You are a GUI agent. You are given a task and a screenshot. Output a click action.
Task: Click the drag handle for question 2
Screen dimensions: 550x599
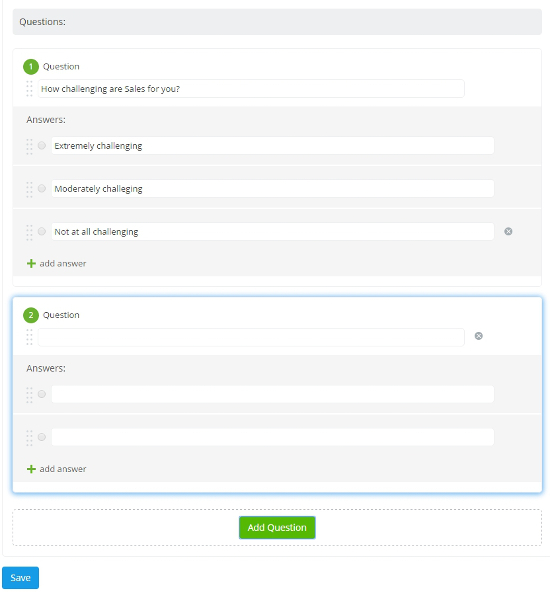[x=29, y=337]
